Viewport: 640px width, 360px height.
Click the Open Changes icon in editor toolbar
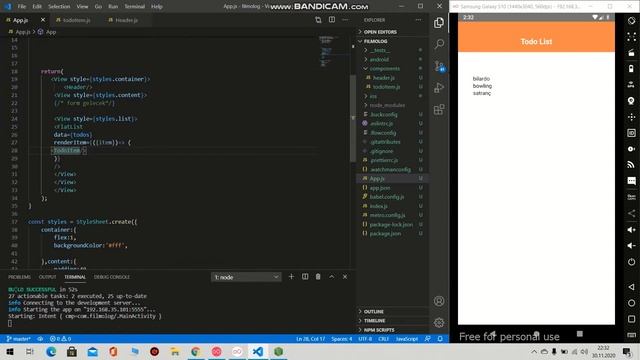click(x=318, y=20)
